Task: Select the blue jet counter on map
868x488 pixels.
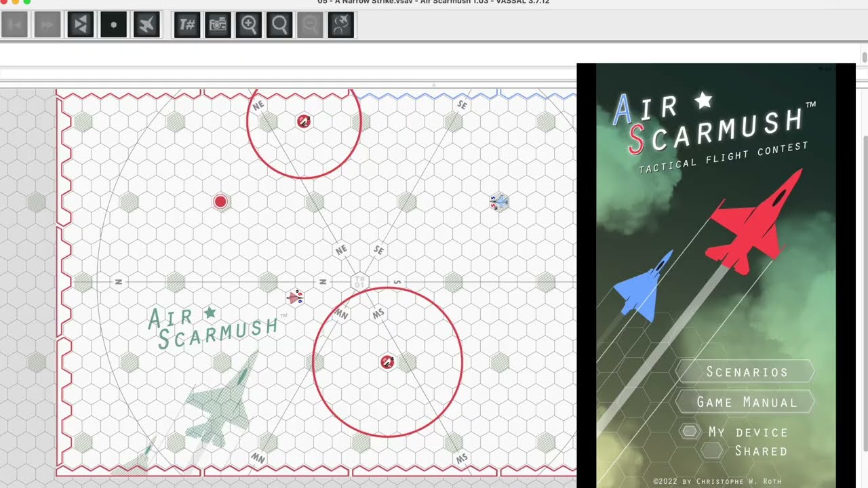Action: pos(499,201)
